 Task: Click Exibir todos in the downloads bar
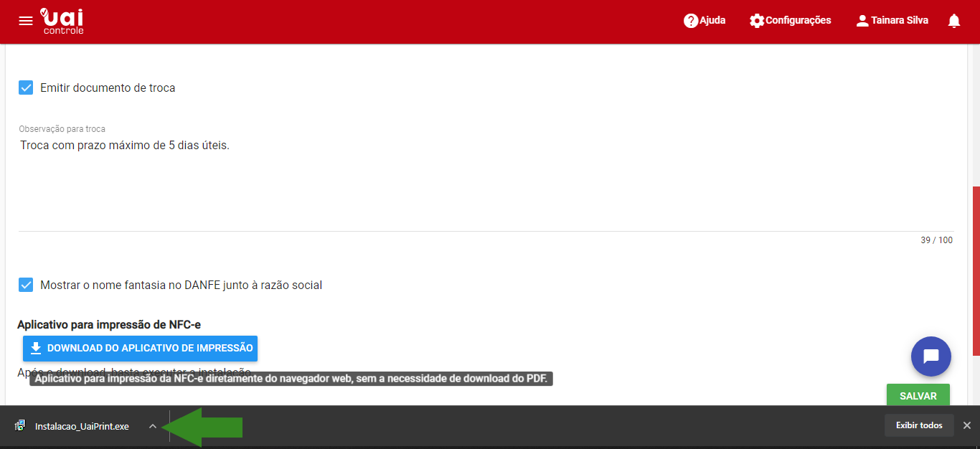pyautogui.click(x=918, y=425)
